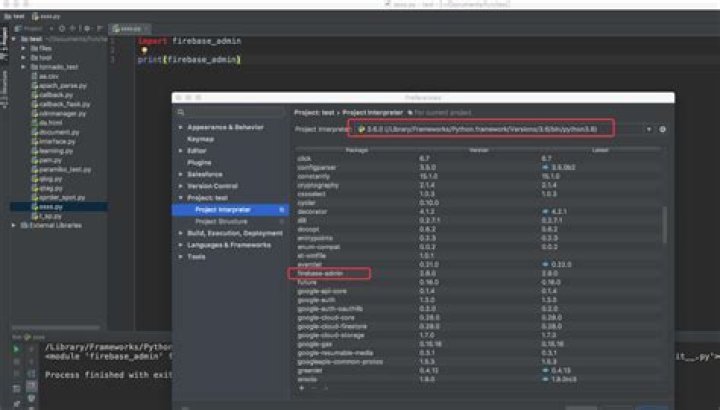Switch to the open editor file tab
720x410 pixels.
129,29
